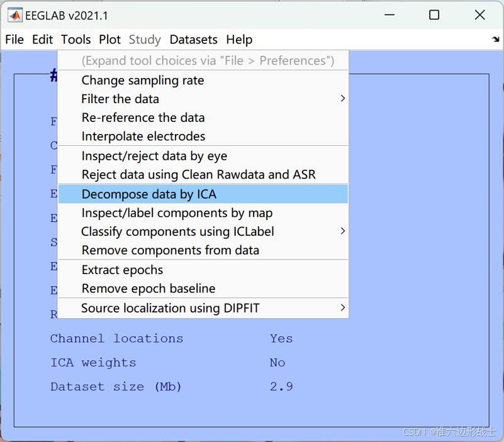Click the ICA weights label

93,363
